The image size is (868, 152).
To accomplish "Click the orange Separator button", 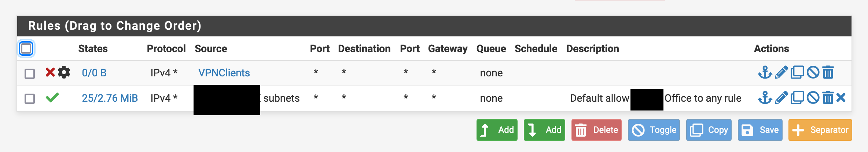I will (820, 130).
